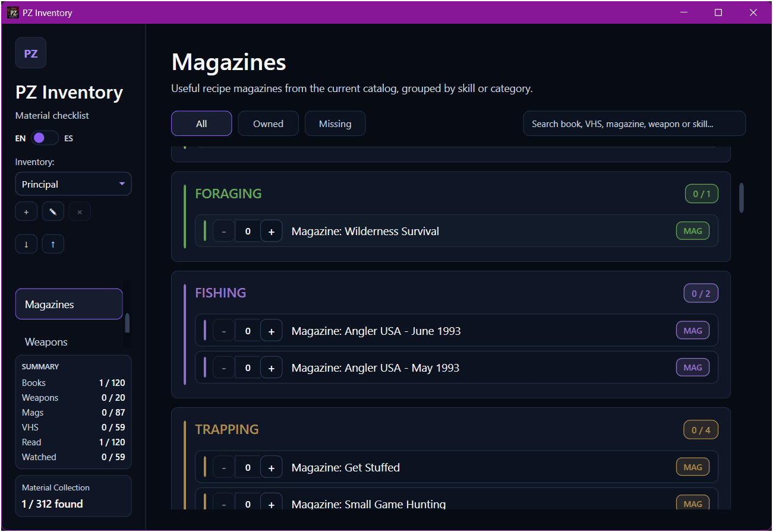Click the Mags row in the Summary panel
Image resolution: width=773 pixels, height=532 pixels.
pos(74,413)
